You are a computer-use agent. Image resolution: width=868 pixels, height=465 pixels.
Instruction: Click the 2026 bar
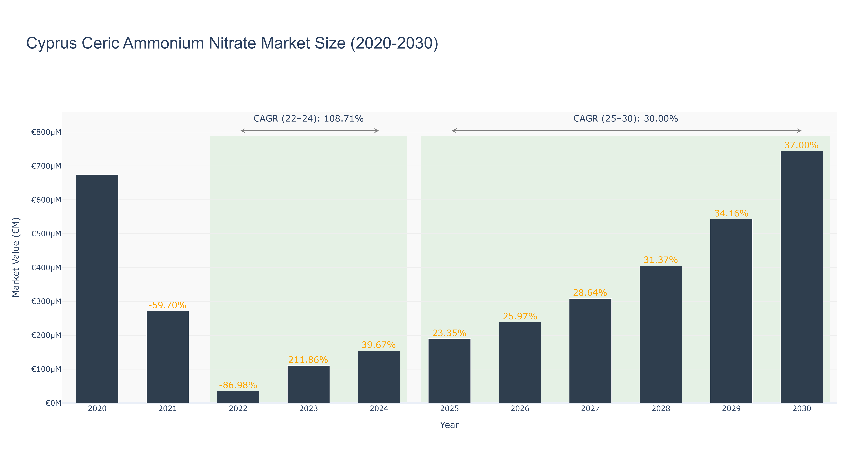[x=520, y=363]
